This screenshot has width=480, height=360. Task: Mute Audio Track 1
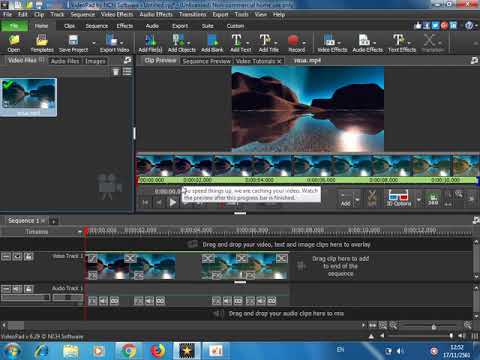tap(17, 289)
